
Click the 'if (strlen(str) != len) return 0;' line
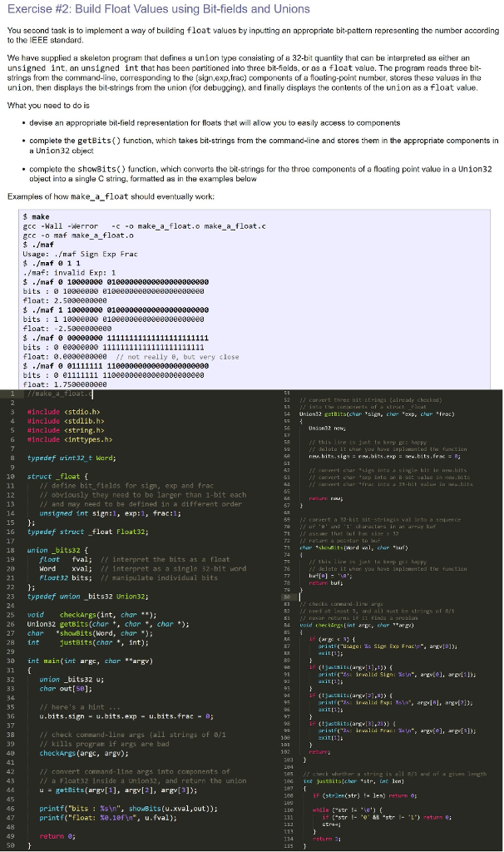(x=365, y=795)
